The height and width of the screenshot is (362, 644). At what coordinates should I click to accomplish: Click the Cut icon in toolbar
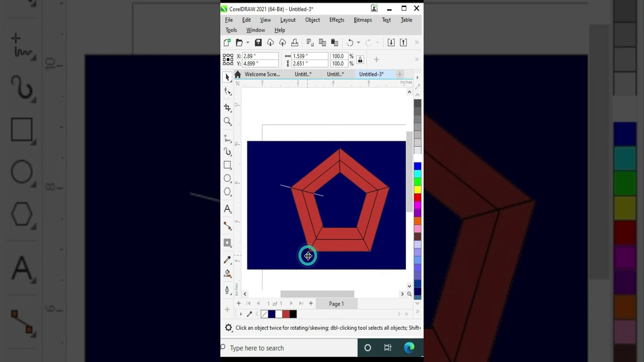(x=310, y=43)
